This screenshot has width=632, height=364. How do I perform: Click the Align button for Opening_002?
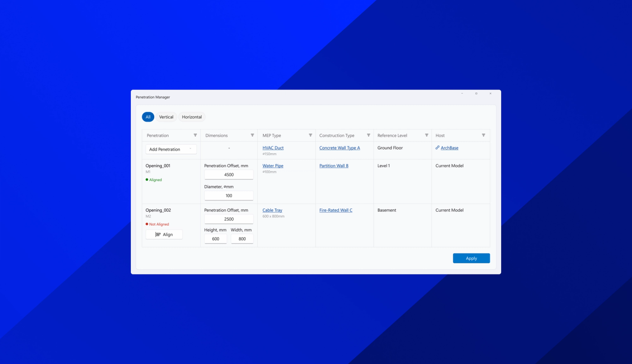point(164,235)
